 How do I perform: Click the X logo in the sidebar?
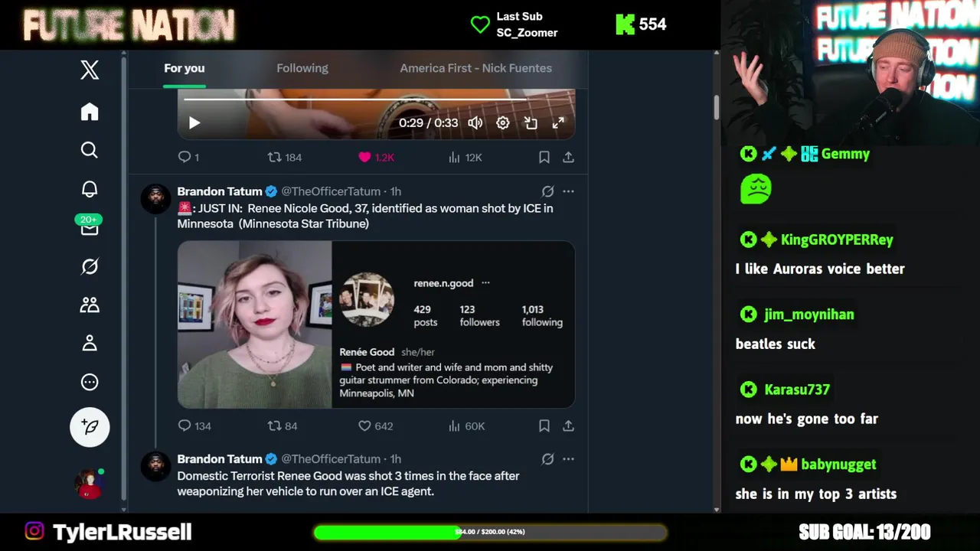tap(90, 70)
